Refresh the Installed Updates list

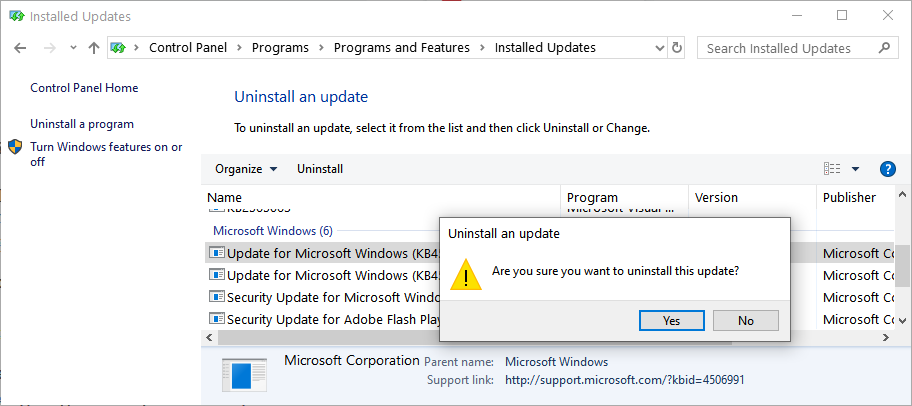pyautogui.click(x=678, y=48)
